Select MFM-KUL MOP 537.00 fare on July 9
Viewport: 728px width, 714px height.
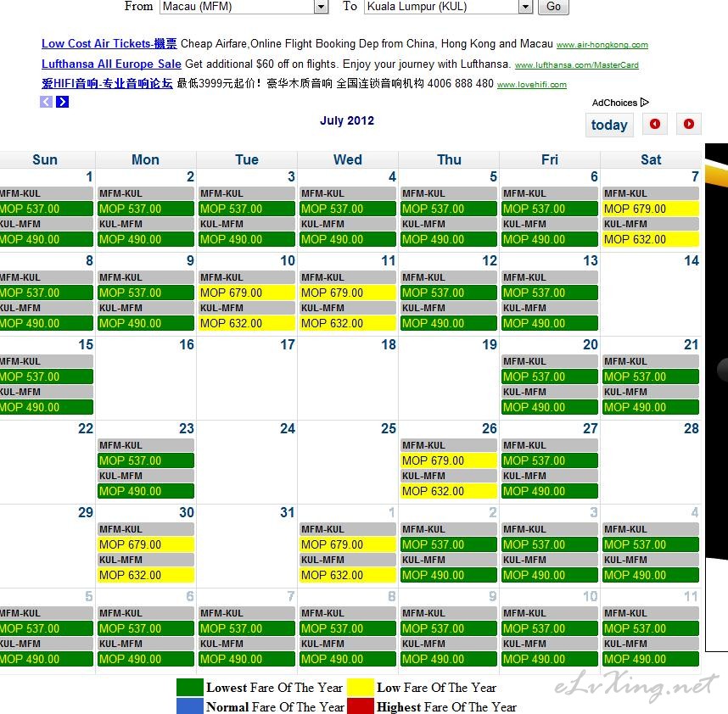tap(146, 293)
